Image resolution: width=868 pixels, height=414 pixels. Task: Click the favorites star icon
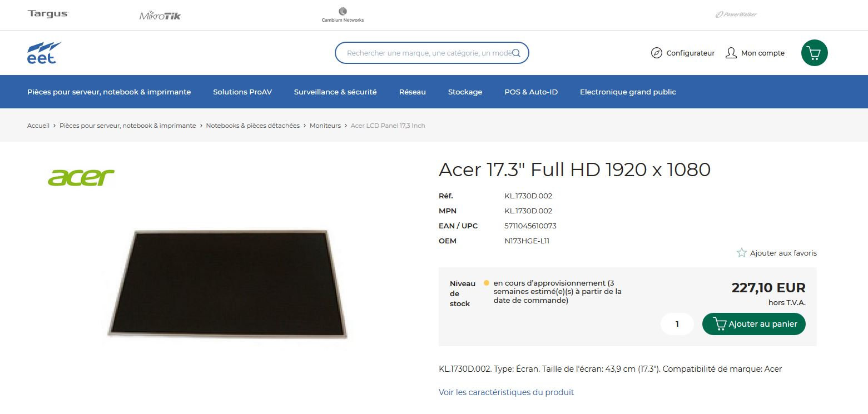pos(742,253)
